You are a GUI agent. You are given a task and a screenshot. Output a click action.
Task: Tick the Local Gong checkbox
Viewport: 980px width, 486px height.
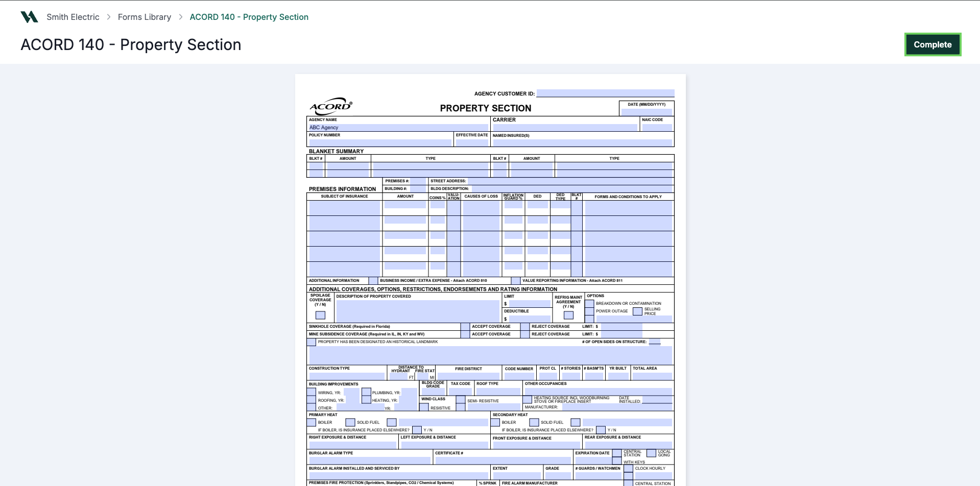click(651, 453)
